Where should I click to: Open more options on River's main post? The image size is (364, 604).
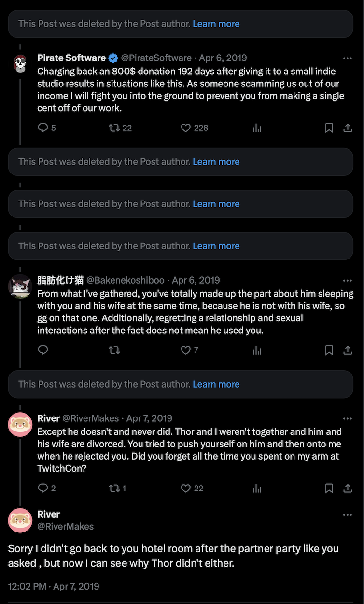[348, 515]
